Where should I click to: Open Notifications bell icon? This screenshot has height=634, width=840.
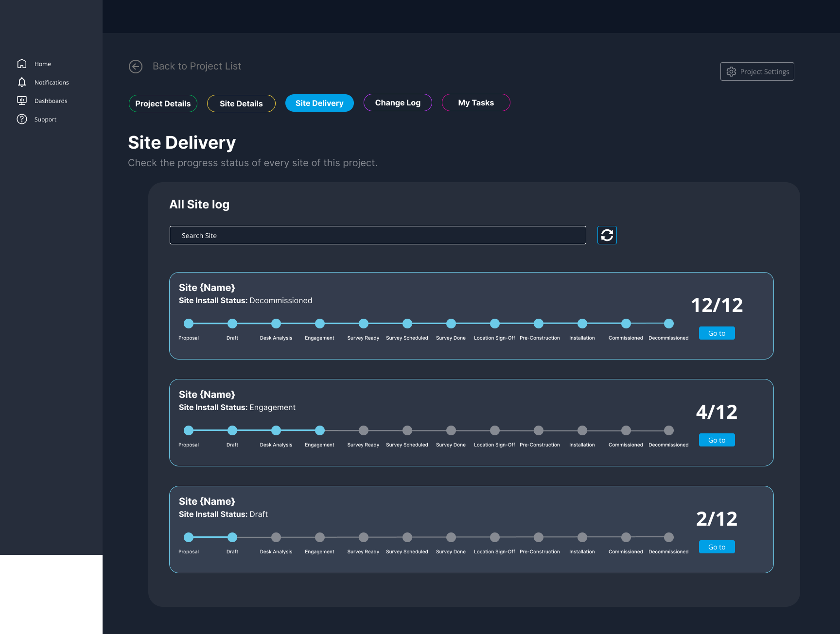click(22, 82)
